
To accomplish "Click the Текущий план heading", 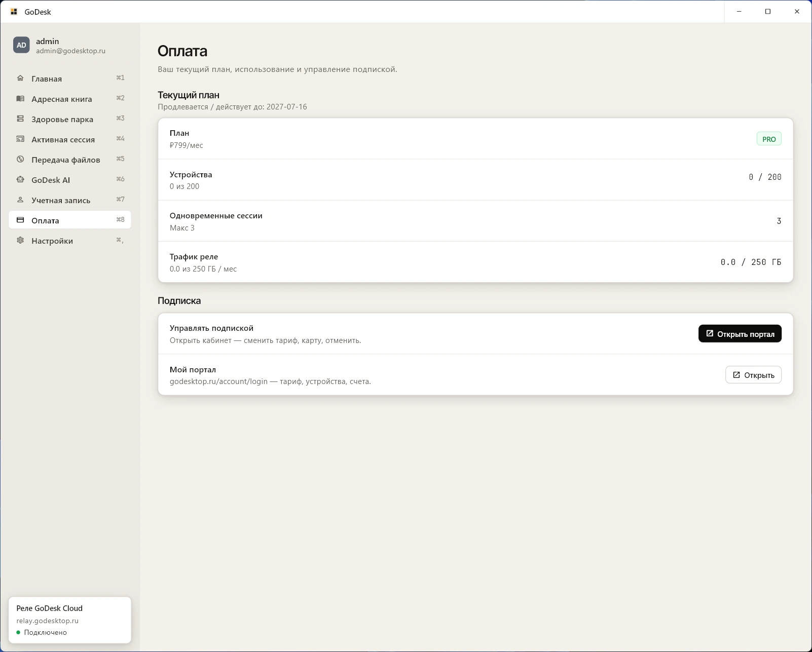I will coord(189,95).
